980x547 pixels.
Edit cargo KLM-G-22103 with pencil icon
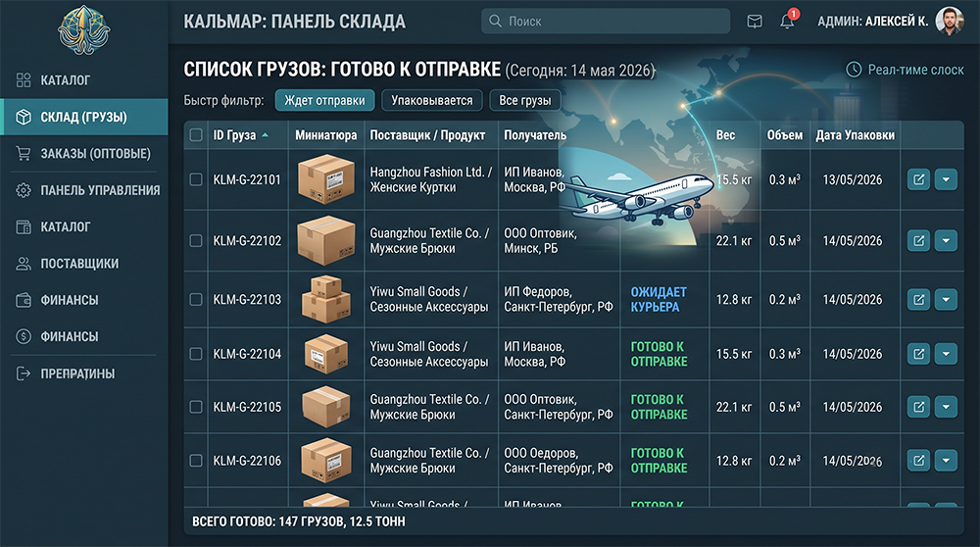click(919, 299)
